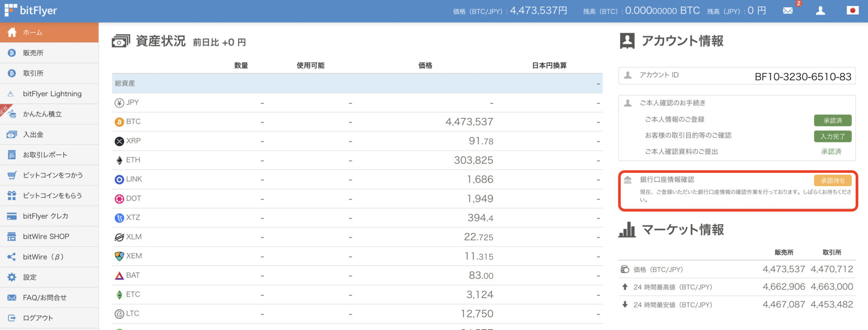868x330 pixels.
Task: Click the bank building icon for 銀行口座情報確認
Action: (627, 180)
